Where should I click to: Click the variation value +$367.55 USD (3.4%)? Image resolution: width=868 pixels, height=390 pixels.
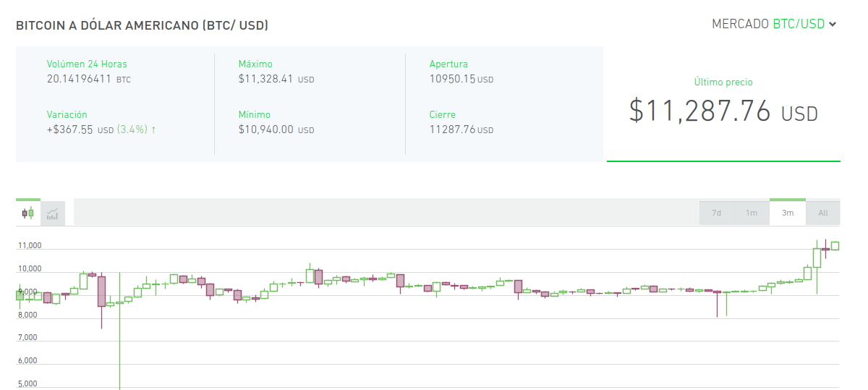(101, 130)
